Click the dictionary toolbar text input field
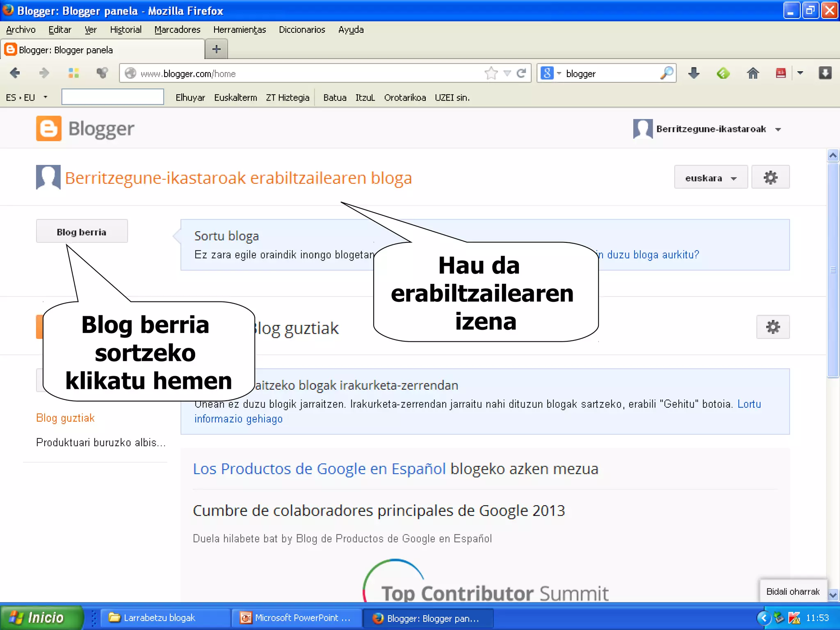The height and width of the screenshot is (630, 840). pyautogui.click(x=112, y=97)
